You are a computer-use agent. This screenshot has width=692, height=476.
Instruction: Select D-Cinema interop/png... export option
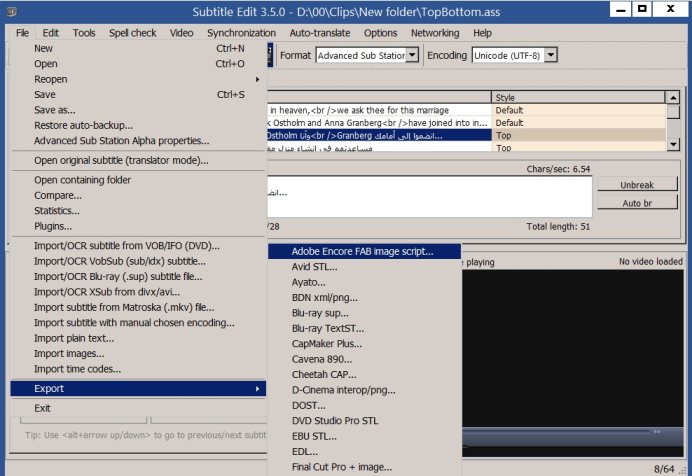tap(365, 390)
